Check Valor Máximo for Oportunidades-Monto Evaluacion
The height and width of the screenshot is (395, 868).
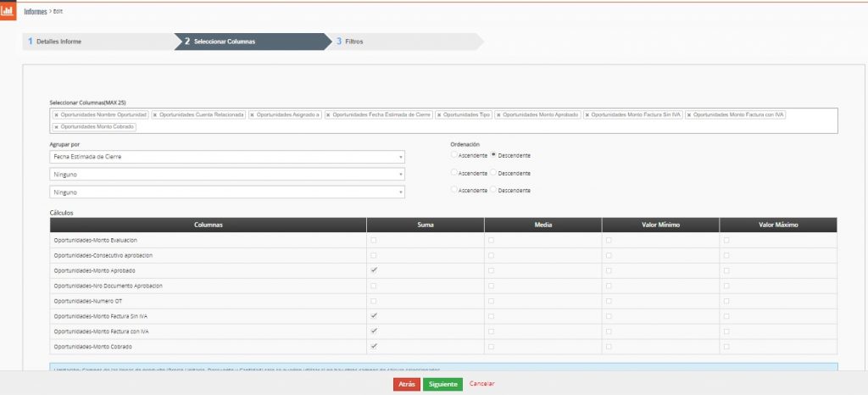tap(726, 241)
